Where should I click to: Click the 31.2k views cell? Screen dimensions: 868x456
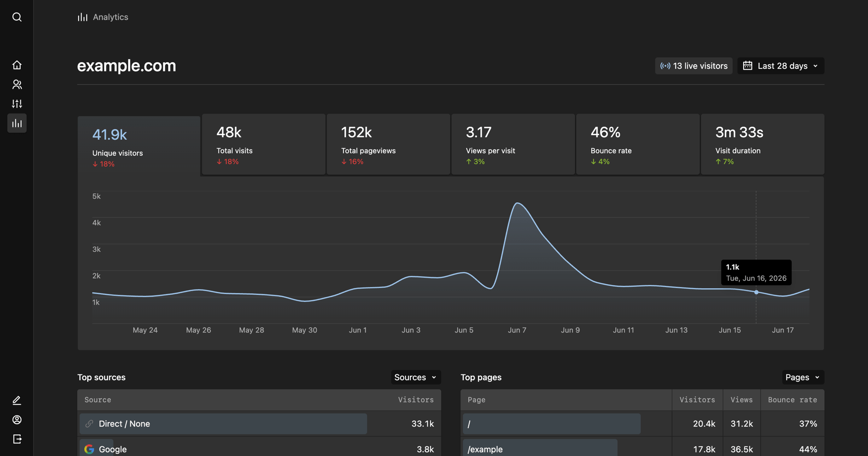tap(742, 424)
